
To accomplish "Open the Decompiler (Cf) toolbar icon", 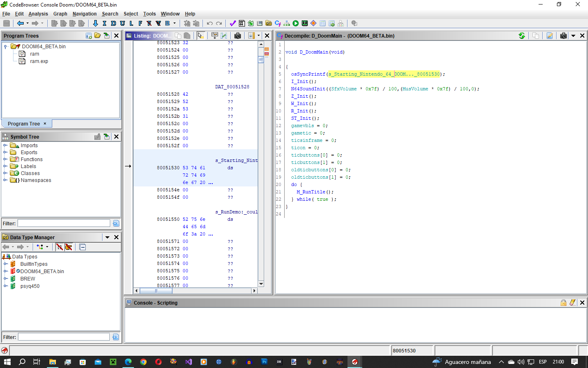I will pos(278,23).
